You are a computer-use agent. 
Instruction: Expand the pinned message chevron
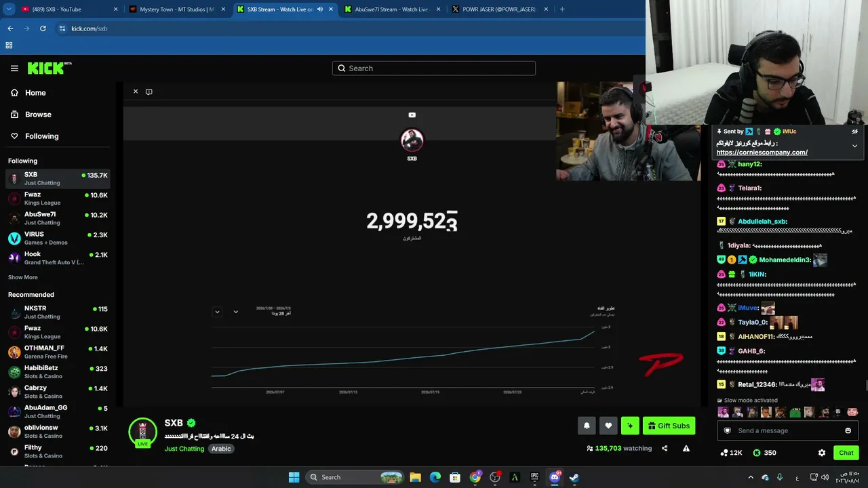pyautogui.click(x=854, y=146)
